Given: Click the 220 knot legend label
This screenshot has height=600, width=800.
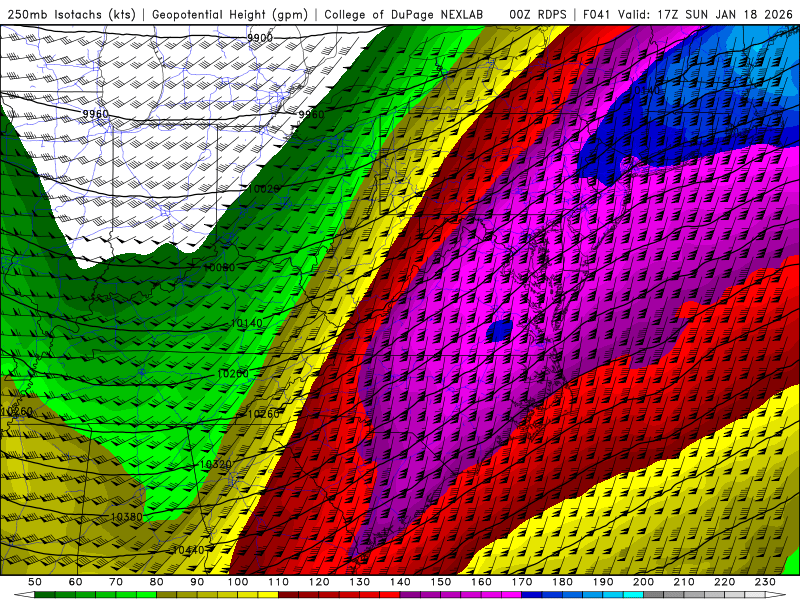Looking at the screenshot, I should point(724,582).
